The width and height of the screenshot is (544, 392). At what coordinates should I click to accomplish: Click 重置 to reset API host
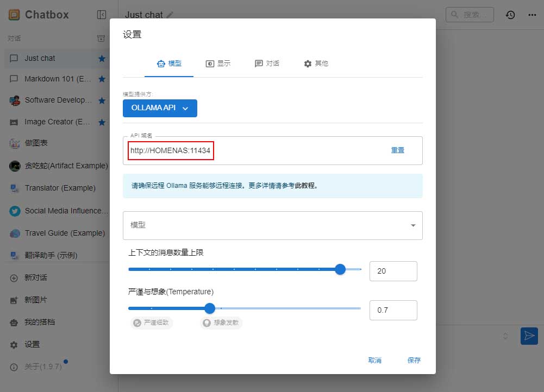[x=398, y=150]
